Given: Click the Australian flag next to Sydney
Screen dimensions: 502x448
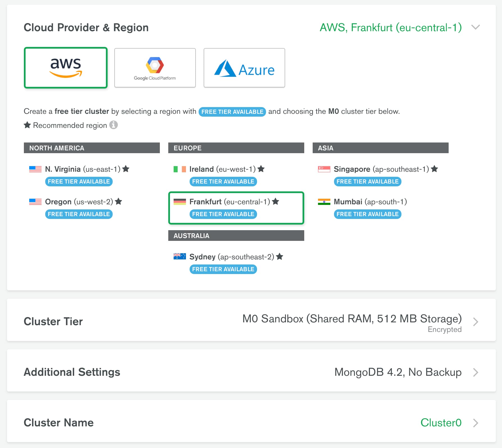Looking at the screenshot, I should pos(180,256).
